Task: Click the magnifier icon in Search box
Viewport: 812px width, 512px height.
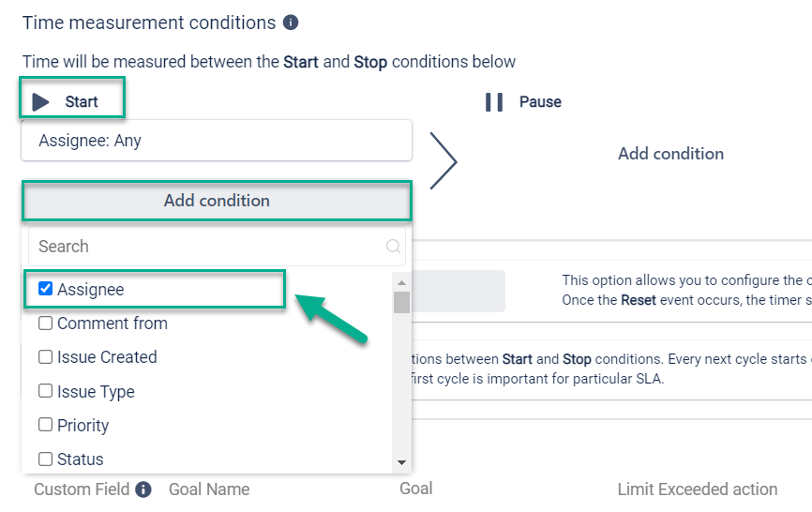Action: pos(393,247)
